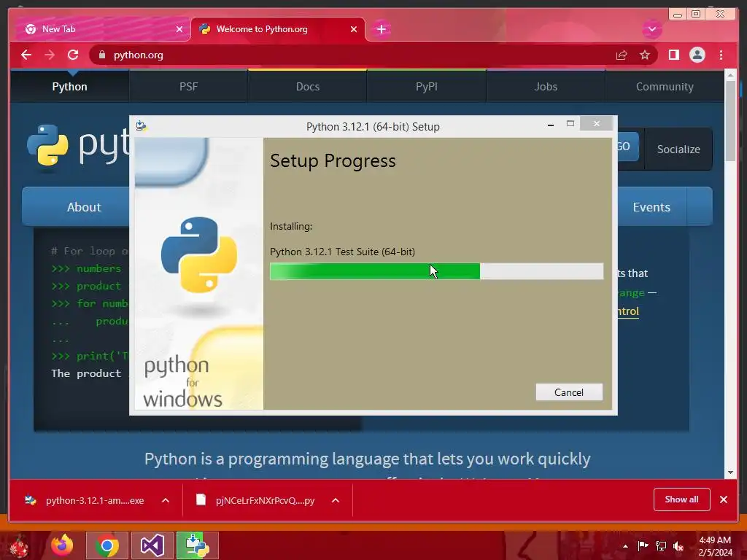Close the Welcome to Python.org tab
This screenshot has width=747, height=560.
pos(354,29)
